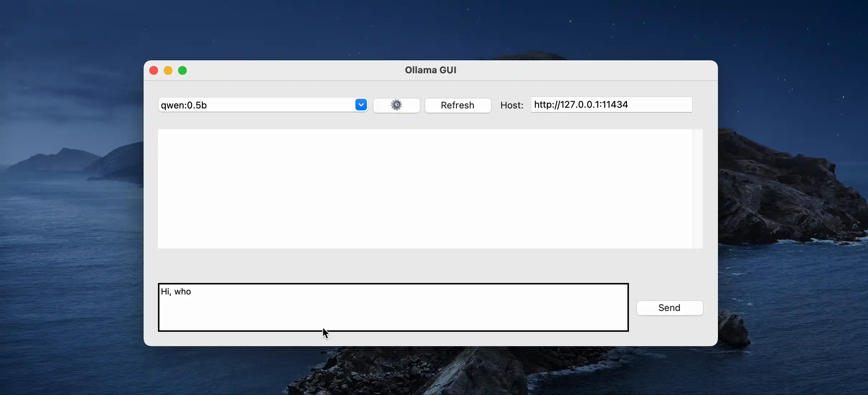Click the chat history scrollbar track

pos(697,189)
